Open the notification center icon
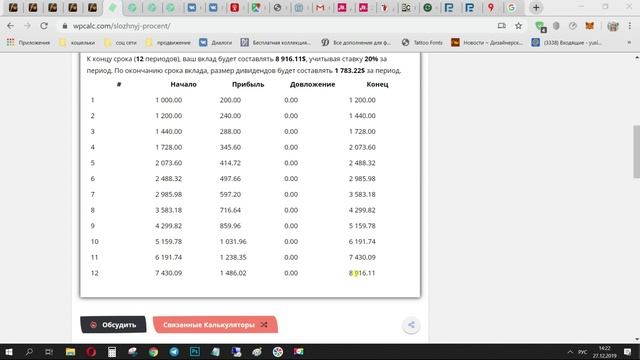Viewport: 640px width, 360px height. coord(628,352)
